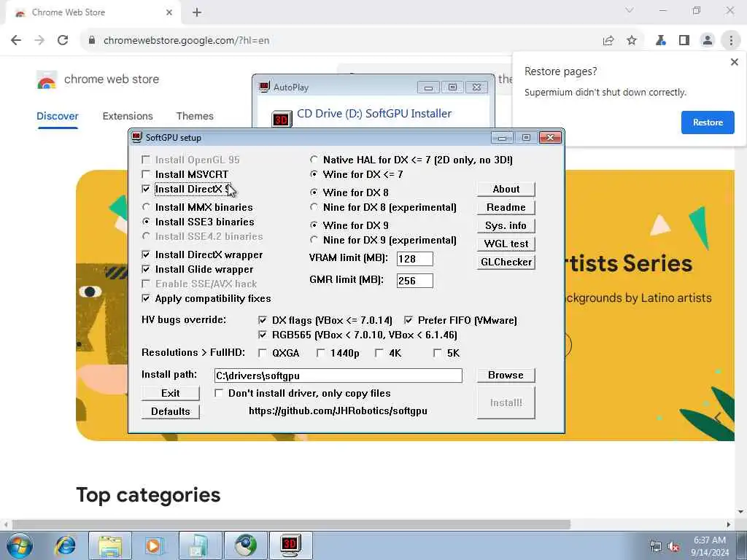Click the SoftGPU Installer 3D icon in AutoPlay
Viewport: 747px width, 560px height.
pos(281,119)
